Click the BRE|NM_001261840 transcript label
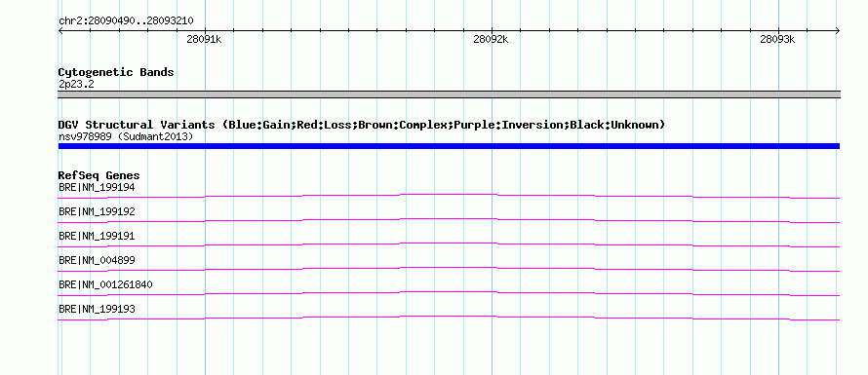This screenshot has width=868, height=375. [x=105, y=284]
